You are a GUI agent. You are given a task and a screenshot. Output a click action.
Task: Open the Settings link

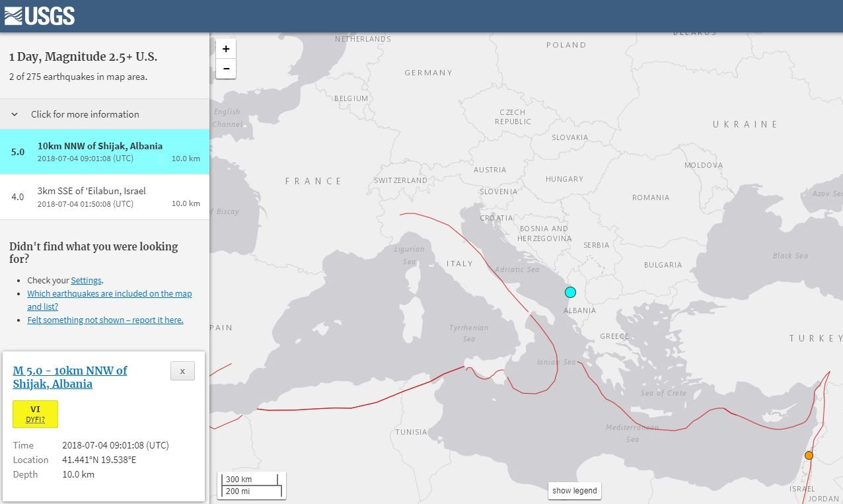[87, 280]
